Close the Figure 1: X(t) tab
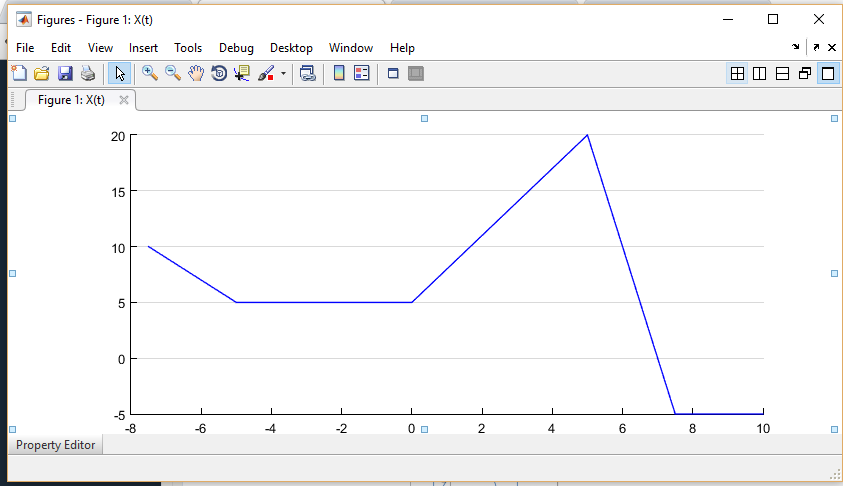The image size is (843, 486). click(x=124, y=100)
